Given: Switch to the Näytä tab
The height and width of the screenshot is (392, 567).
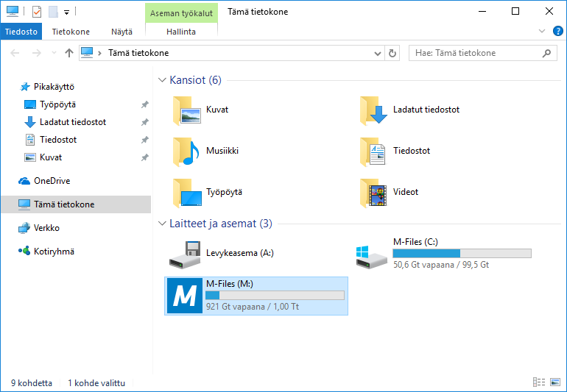Looking at the screenshot, I should coord(121,32).
